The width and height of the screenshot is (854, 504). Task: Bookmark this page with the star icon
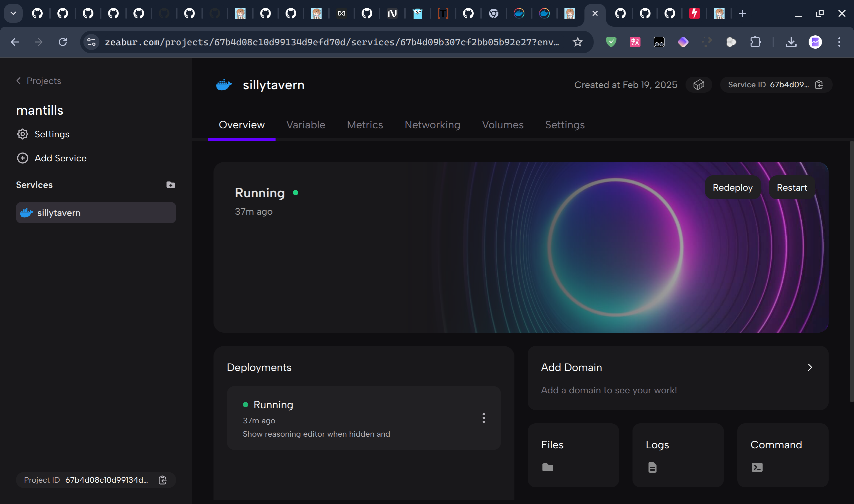[x=577, y=42]
